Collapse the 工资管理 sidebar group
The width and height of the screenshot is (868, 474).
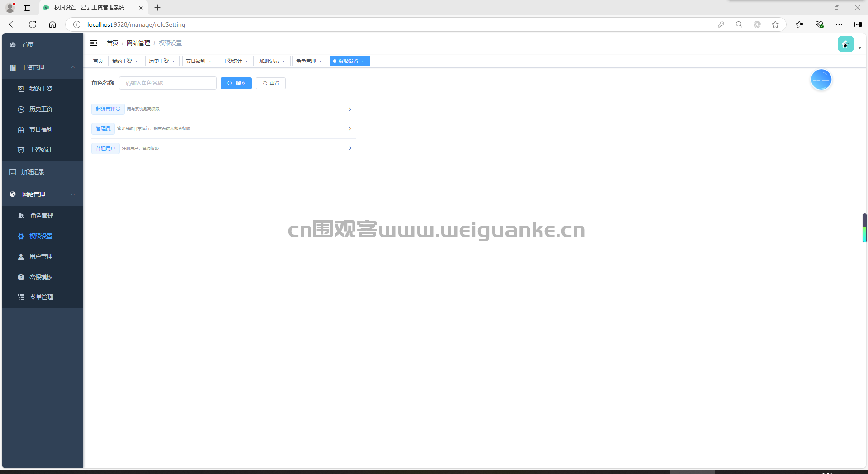point(42,67)
